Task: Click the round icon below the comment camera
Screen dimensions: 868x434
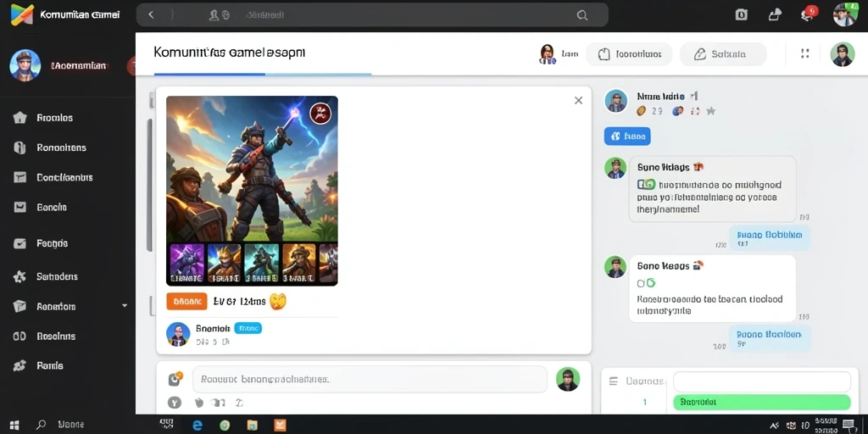Action: pyautogui.click(x=175, y=403)
